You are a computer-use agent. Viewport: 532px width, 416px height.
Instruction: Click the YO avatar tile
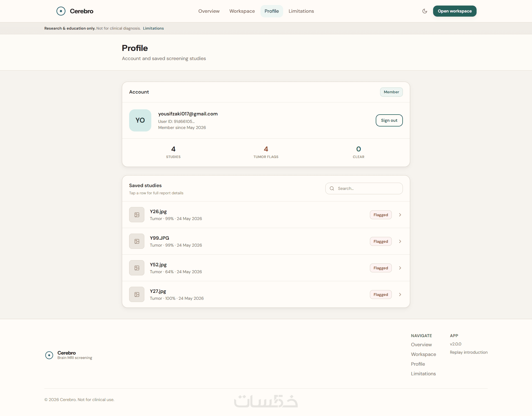pos(140,120)
